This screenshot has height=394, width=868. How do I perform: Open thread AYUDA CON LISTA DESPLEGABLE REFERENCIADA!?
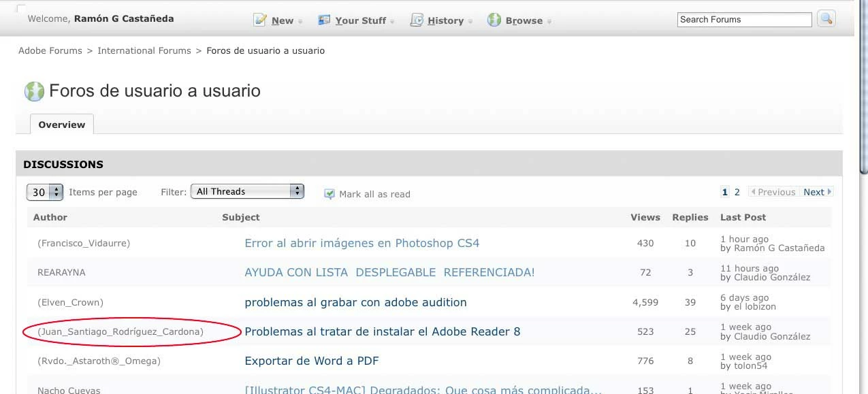pyautogui.click(x=389, y=272)
